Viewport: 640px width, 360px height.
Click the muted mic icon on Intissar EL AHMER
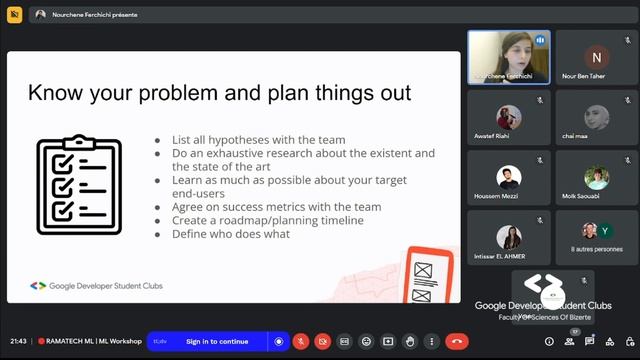click(540, 220)
